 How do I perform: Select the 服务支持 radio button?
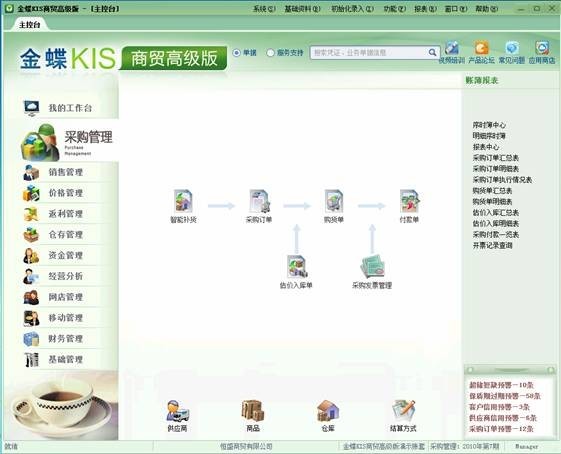(270, 53)
